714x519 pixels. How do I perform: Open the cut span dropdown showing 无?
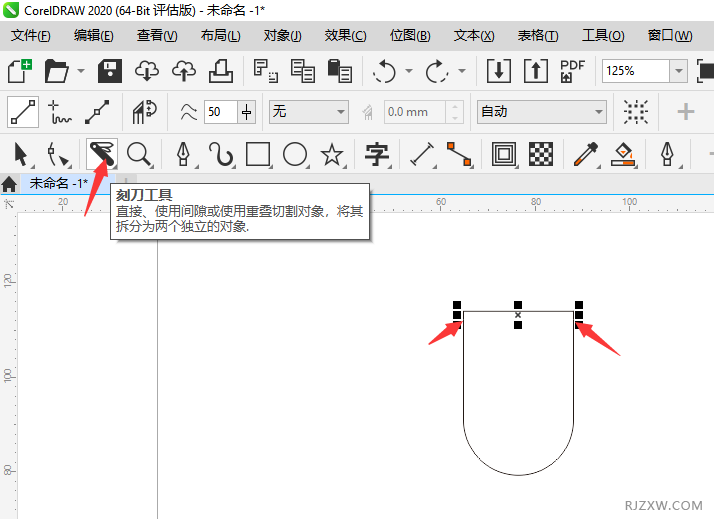coord(309,112)
